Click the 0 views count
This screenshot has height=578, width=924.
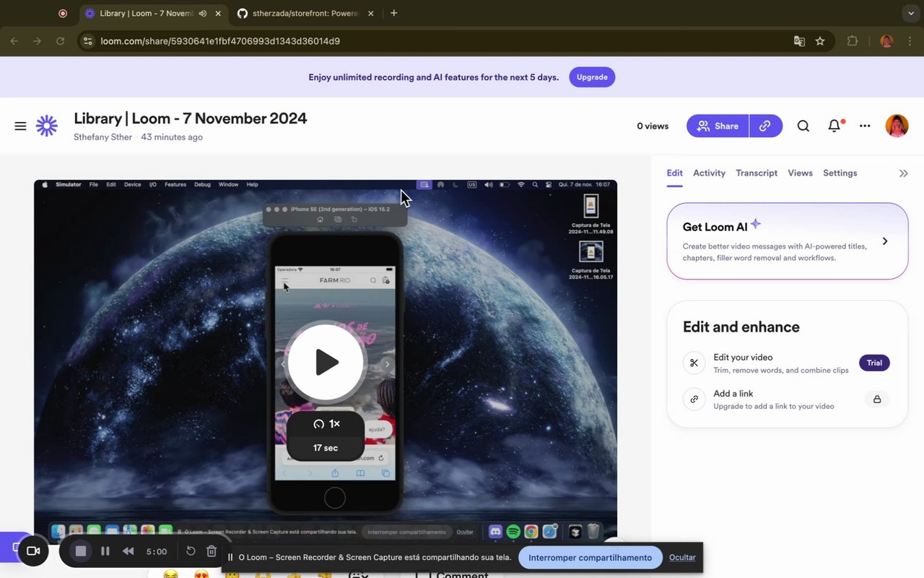[x=653, y=126]
